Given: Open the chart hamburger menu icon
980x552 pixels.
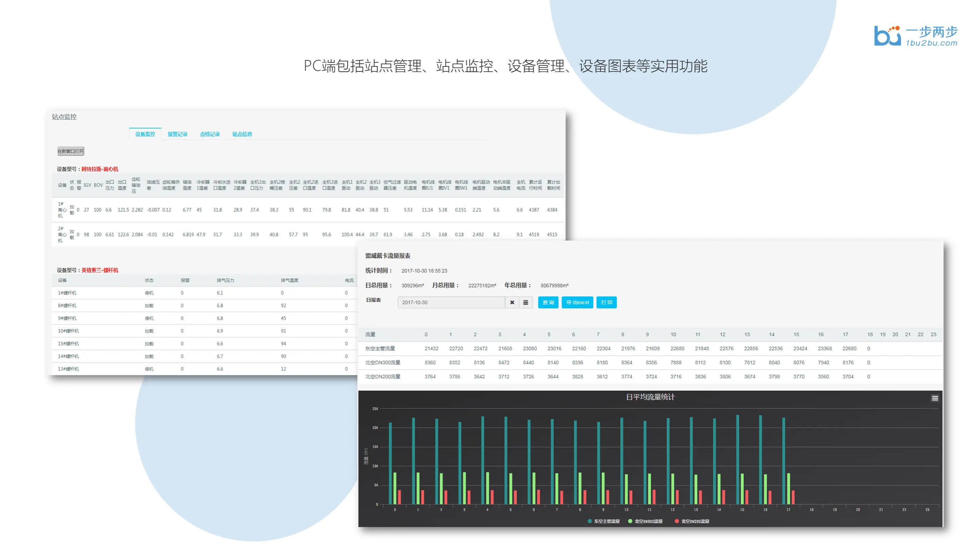Looking at the screenshot, I should [x=934, y=398].
